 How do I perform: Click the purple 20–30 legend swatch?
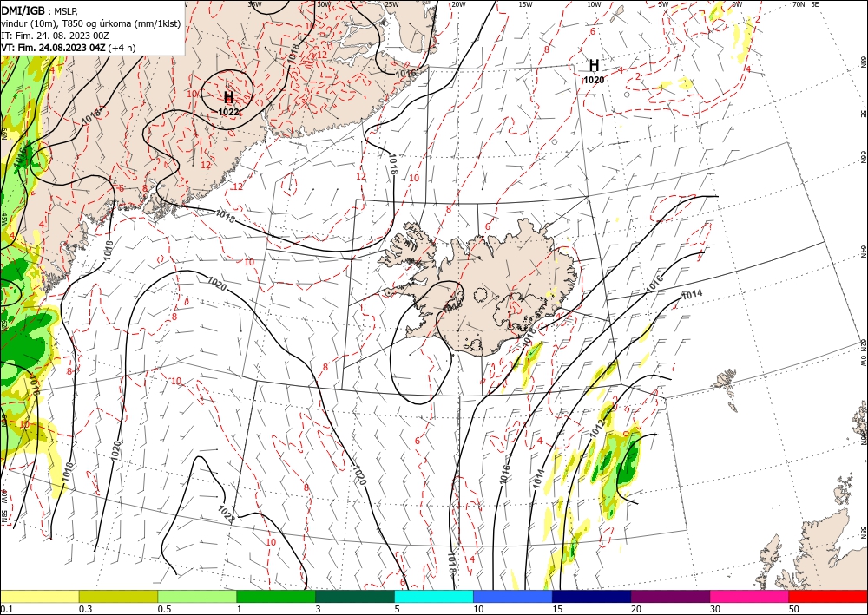670,596
